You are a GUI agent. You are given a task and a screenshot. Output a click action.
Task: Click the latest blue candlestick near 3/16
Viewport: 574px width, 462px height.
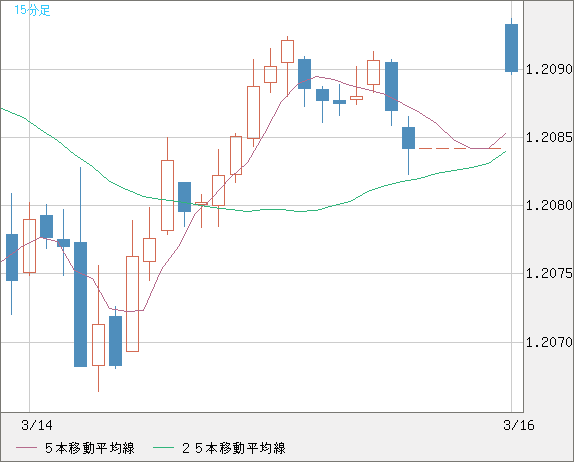click(511, 48)
